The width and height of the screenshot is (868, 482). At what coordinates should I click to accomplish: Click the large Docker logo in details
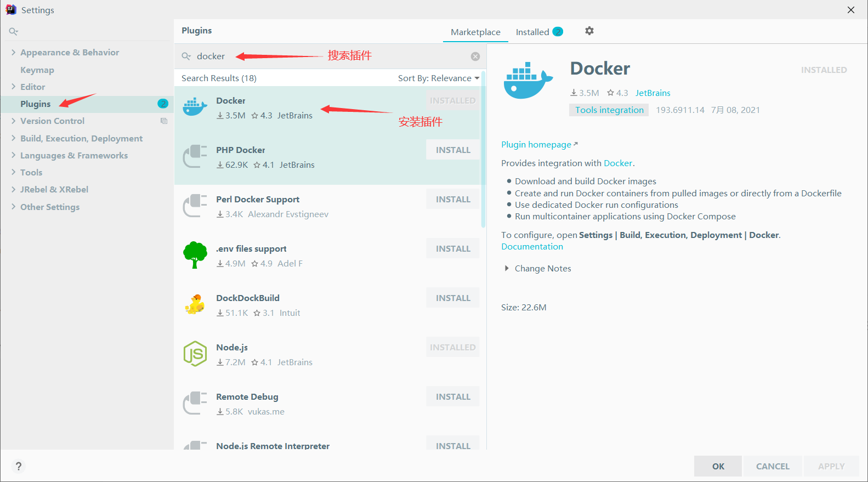point(528,80)
